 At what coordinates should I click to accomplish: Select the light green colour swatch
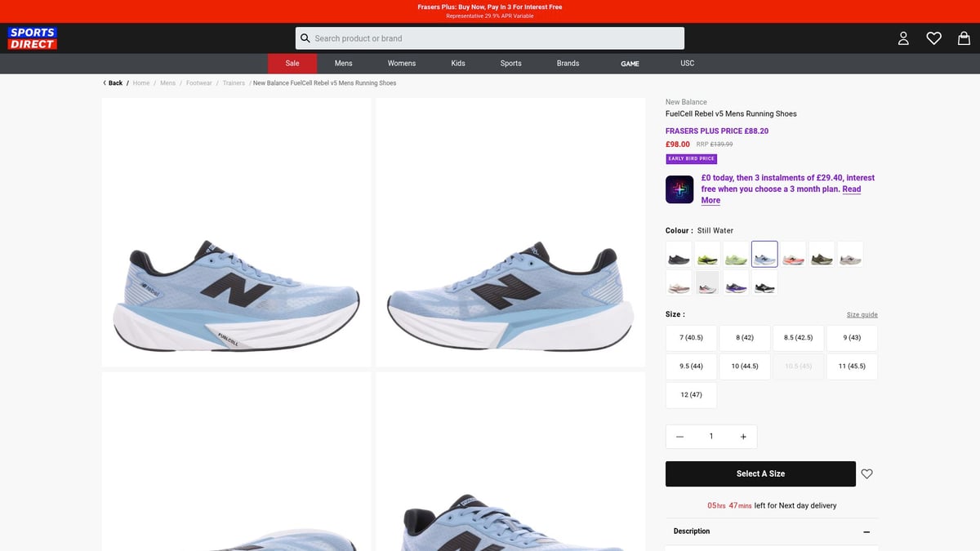tap(736, 254)
